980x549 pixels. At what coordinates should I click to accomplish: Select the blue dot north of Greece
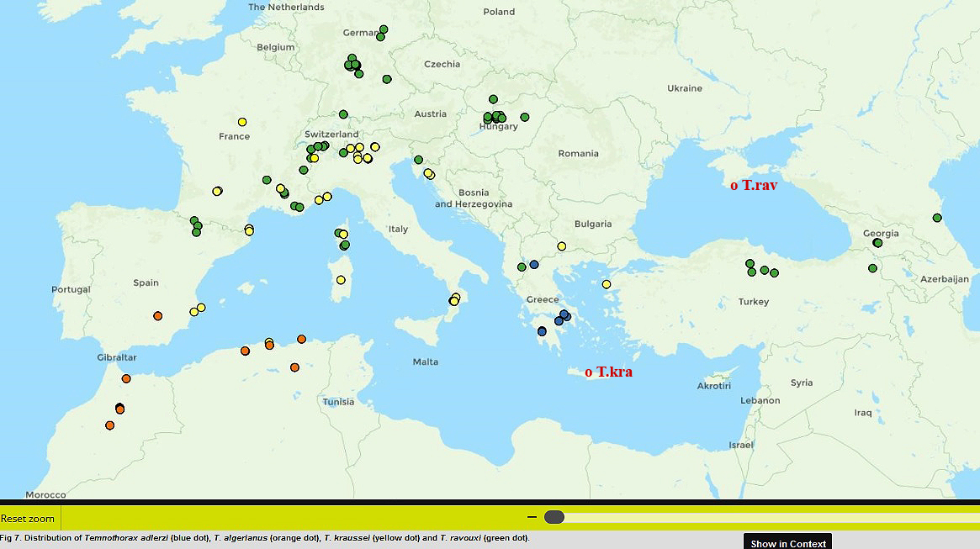(x=534, y=265)
